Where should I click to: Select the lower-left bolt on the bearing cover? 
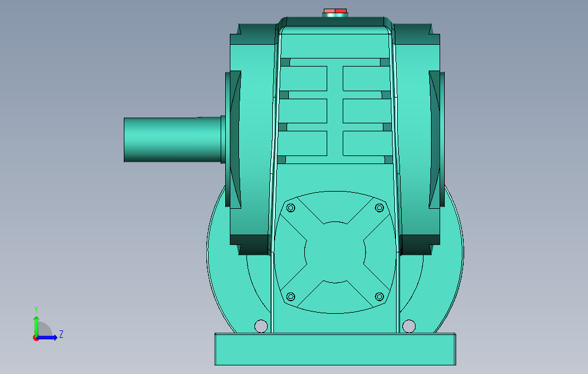[x=291, y=297]
